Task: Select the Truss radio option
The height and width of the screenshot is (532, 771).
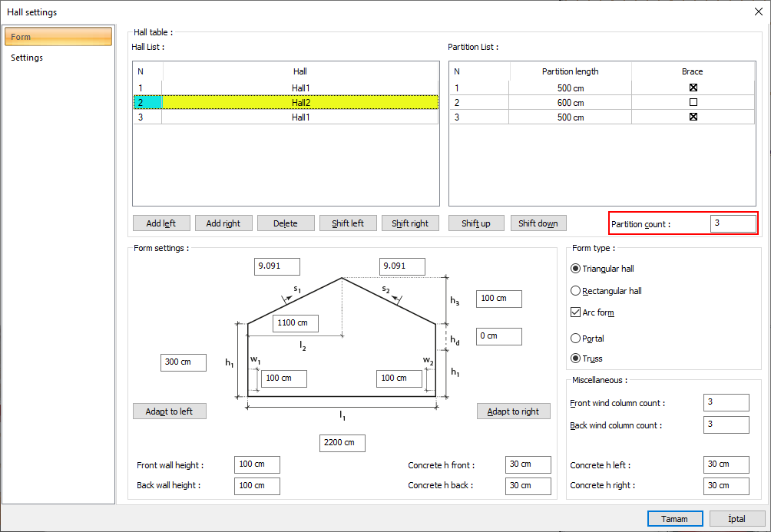Action: [576, 359]
